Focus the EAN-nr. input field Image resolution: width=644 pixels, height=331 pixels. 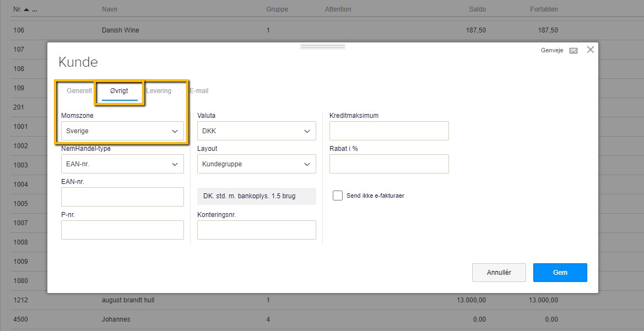click(x=122, y=197)
